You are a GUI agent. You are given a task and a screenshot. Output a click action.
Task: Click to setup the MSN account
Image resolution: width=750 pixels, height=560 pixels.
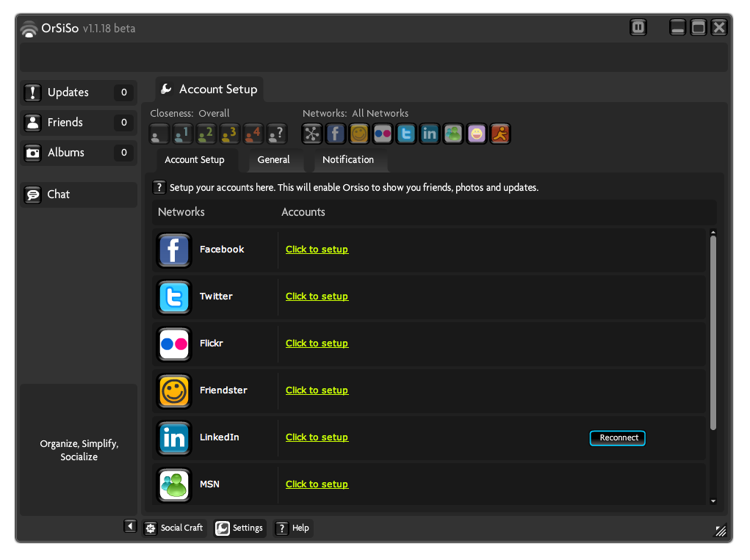317,484
